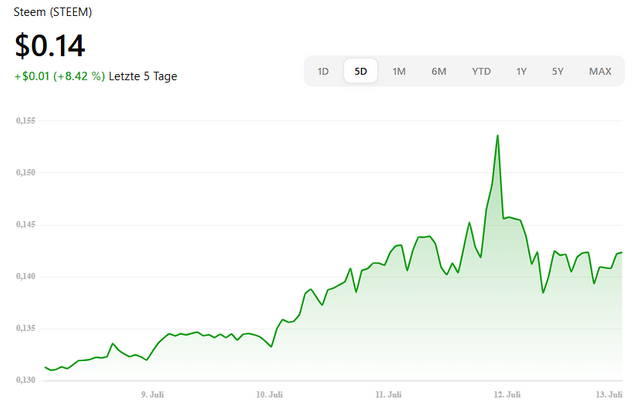This screenshot has width=640, height=402.
Task: Click the +$0.01 (+8.42 %) change text
Action: coord(60,76)
